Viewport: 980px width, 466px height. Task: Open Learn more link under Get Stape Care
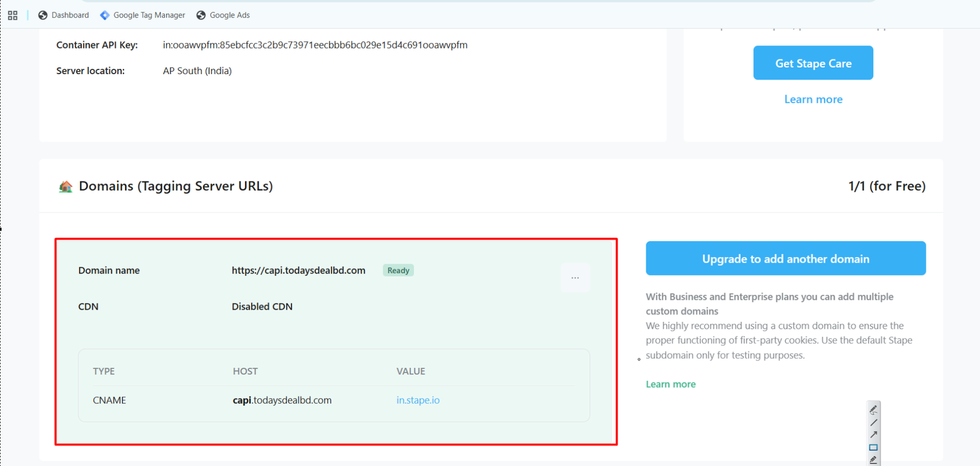[x=813, y=99]
